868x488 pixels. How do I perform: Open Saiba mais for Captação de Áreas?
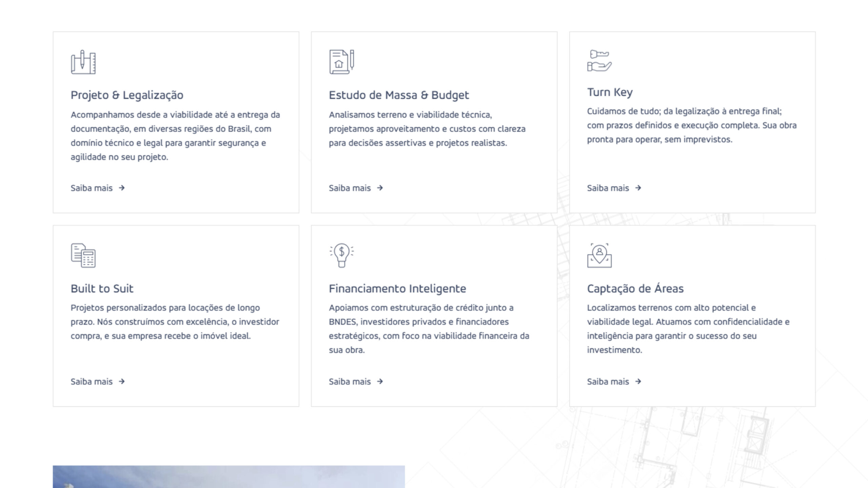(608, 382)
